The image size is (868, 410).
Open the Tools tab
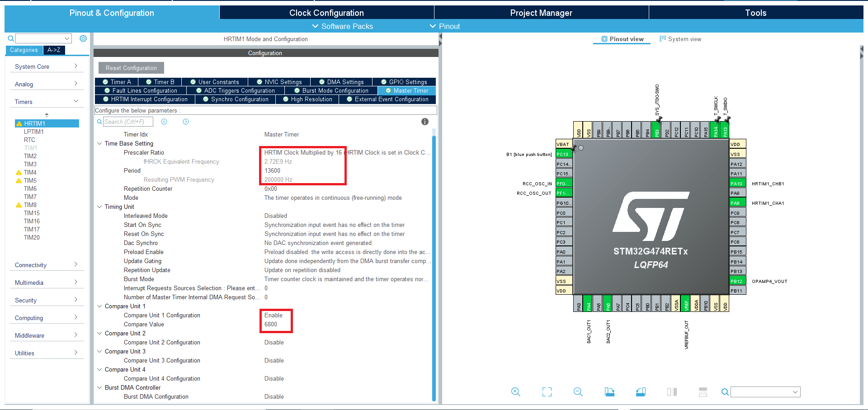756,13
